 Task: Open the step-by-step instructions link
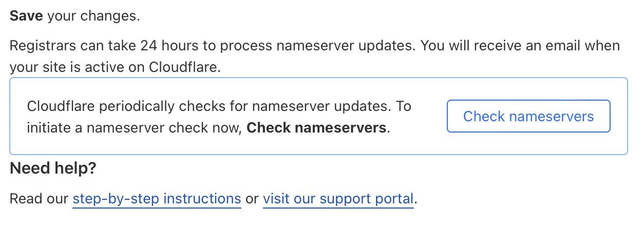point(157,199)
